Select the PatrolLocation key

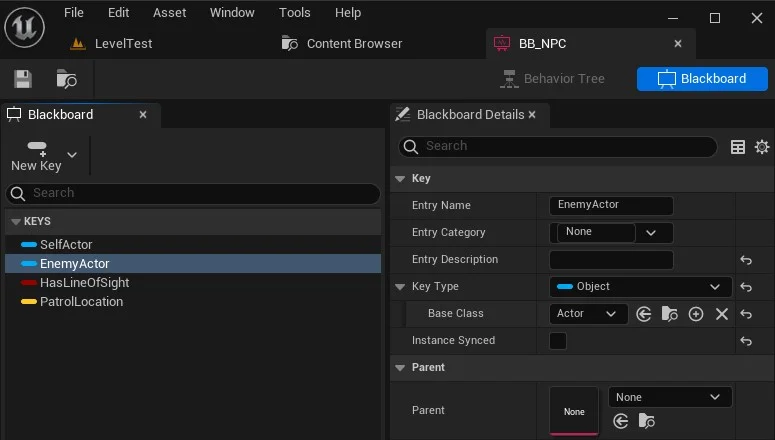193,302
